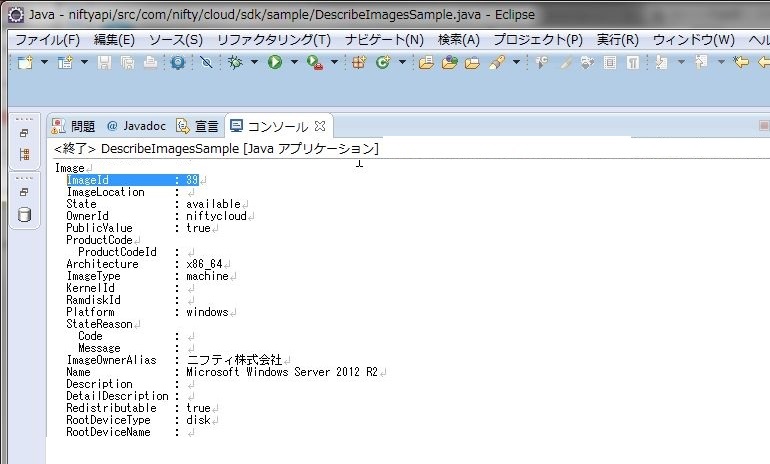Click the Search flashlight icon
Screen dimensions: 770x464
point(497,62)
